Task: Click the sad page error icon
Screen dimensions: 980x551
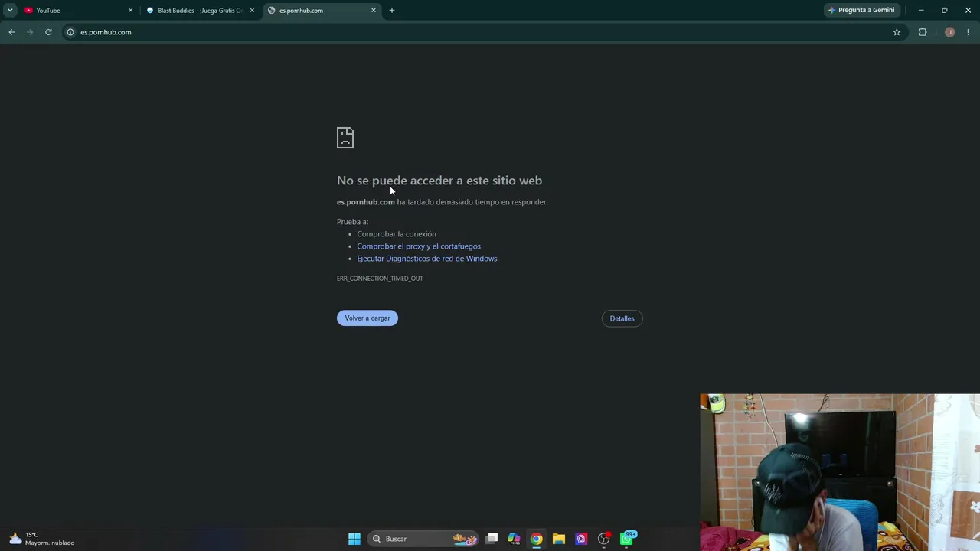Action: 345,138
